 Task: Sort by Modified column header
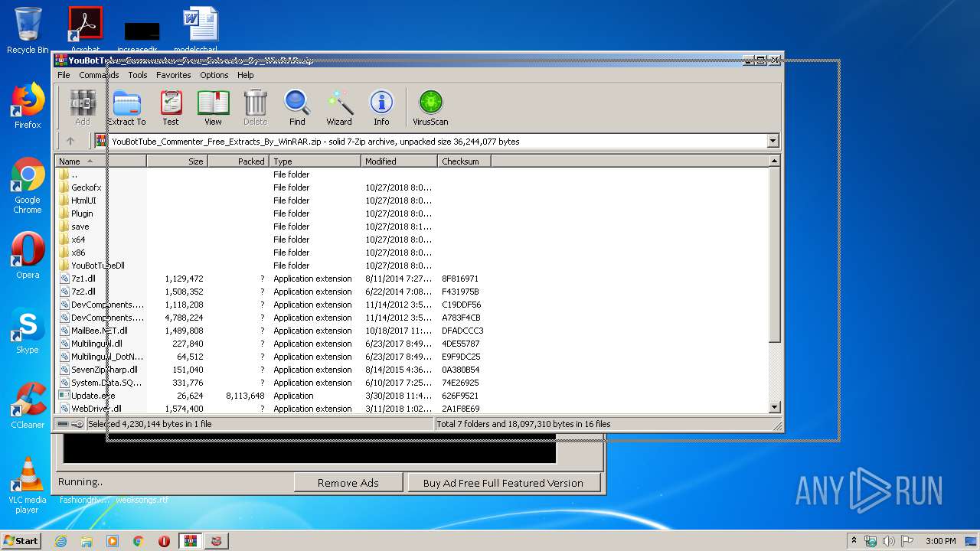tap(399, 161)
